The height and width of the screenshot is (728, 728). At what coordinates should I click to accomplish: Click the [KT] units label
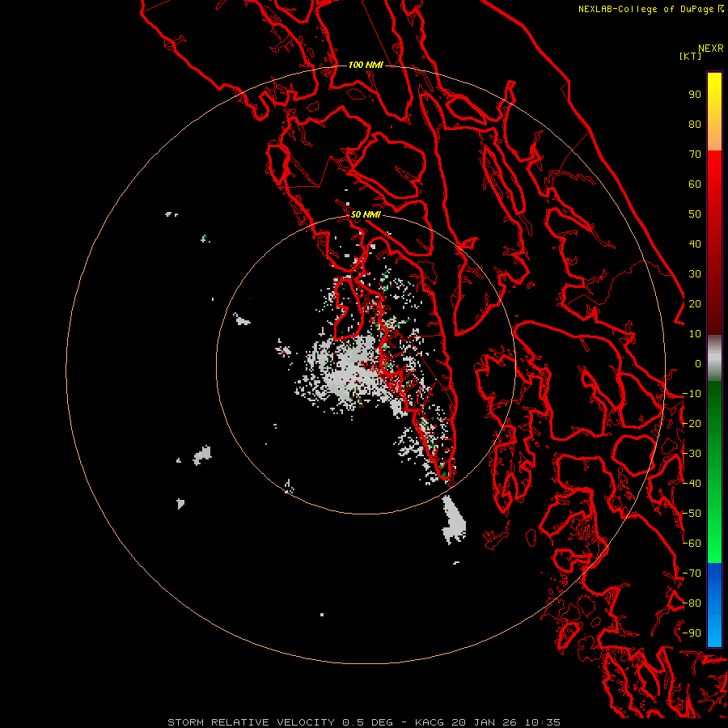(690, 56)
